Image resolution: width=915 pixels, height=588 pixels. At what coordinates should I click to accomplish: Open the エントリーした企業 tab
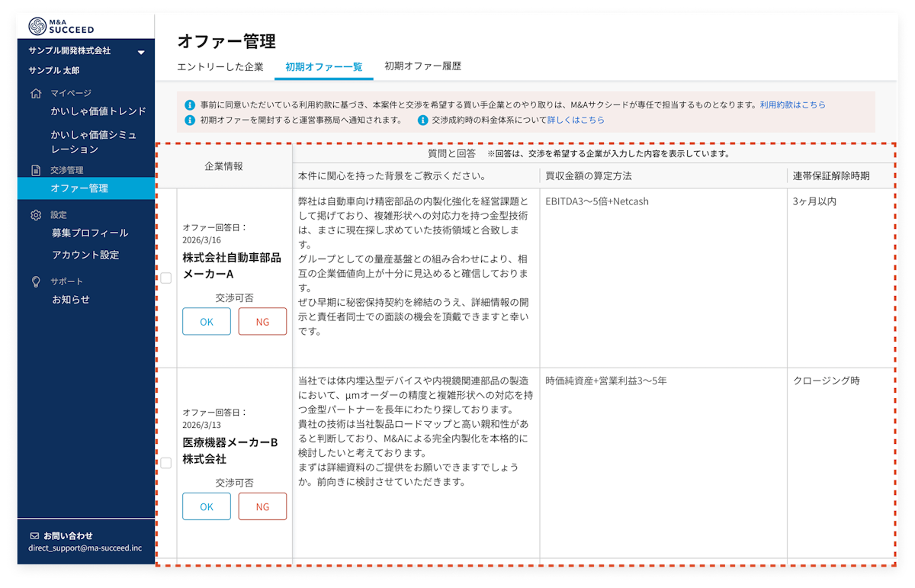click(x=220, y=66)
